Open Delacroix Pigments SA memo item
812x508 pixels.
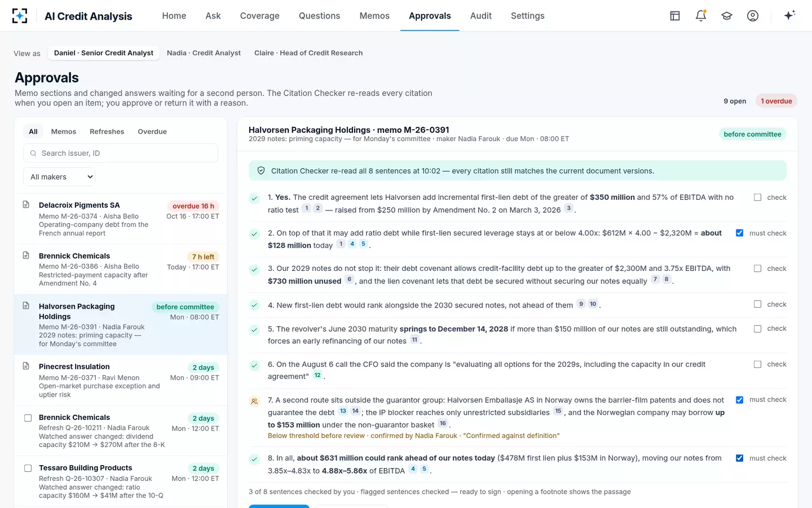click(121, 220)
